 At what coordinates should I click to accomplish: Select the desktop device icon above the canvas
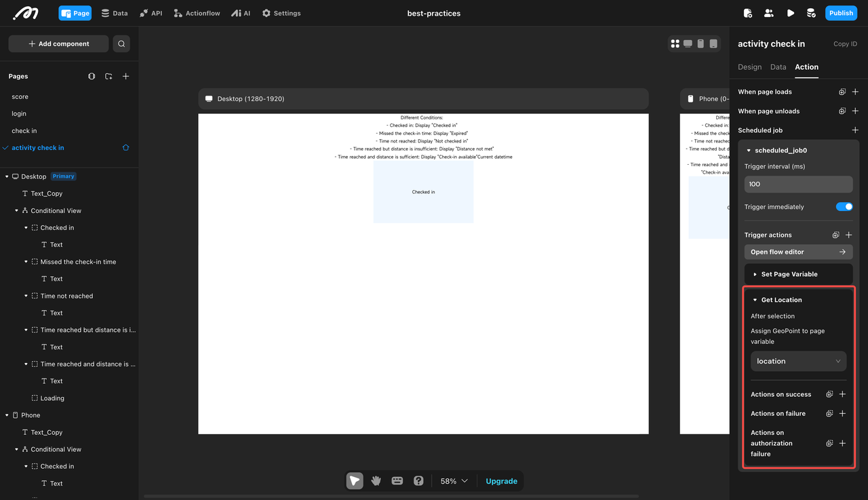pyautogui.click(x=688, y=43)
